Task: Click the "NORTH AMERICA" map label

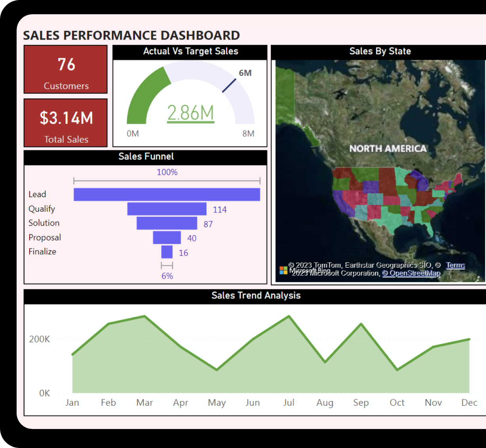Action: click(x=388, y=148)
